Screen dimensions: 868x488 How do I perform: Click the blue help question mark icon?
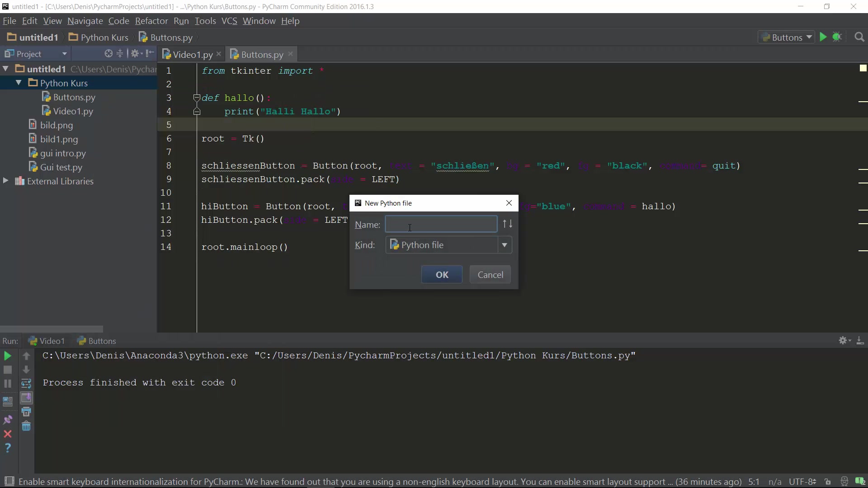click(8, 448)
